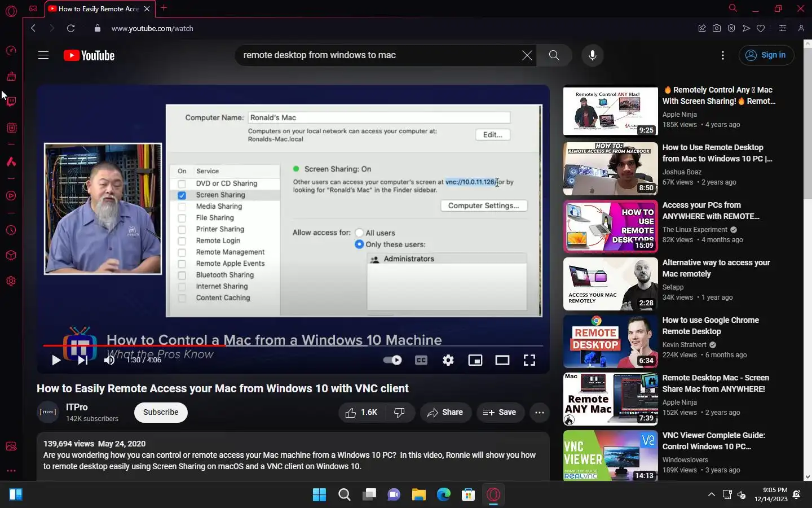Click the address bar URL
Image resolution: width=812 pixels, height=508 pixels.
click(x=152, y=28)
